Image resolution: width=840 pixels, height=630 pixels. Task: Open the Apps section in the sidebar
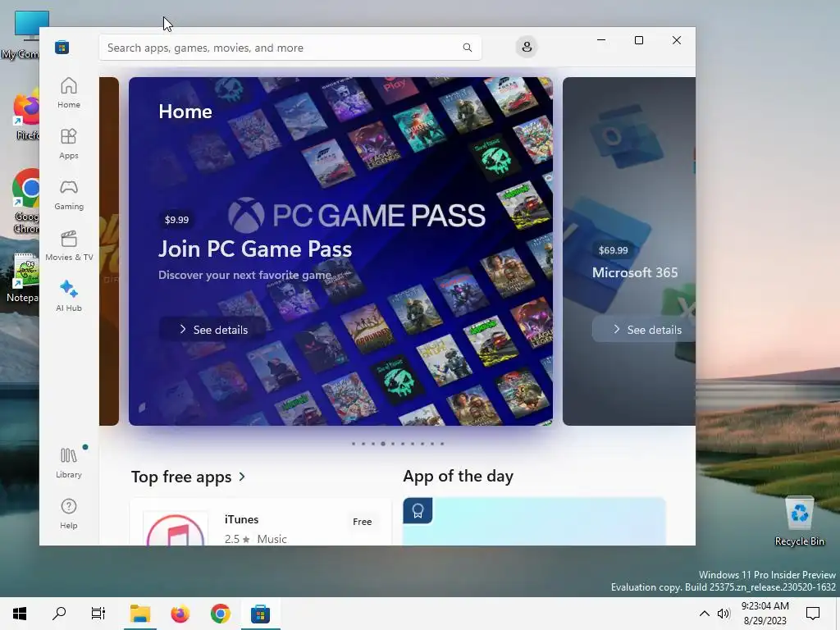point(69,144)
